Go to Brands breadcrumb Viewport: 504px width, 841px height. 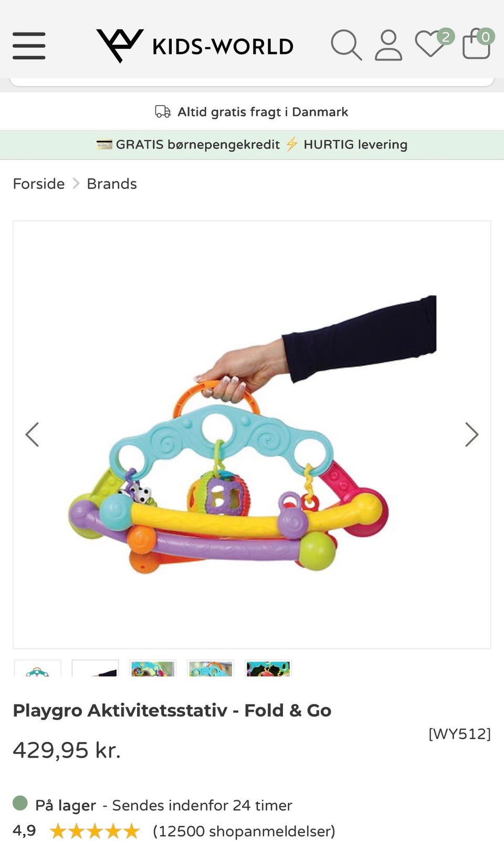[x=112, y=184]
